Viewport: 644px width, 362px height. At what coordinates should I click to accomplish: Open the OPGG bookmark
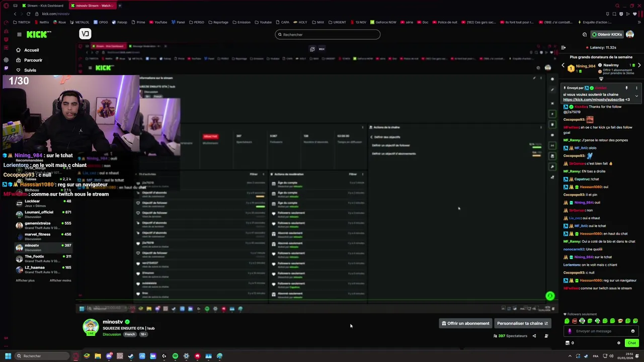[x=101, y=22]
